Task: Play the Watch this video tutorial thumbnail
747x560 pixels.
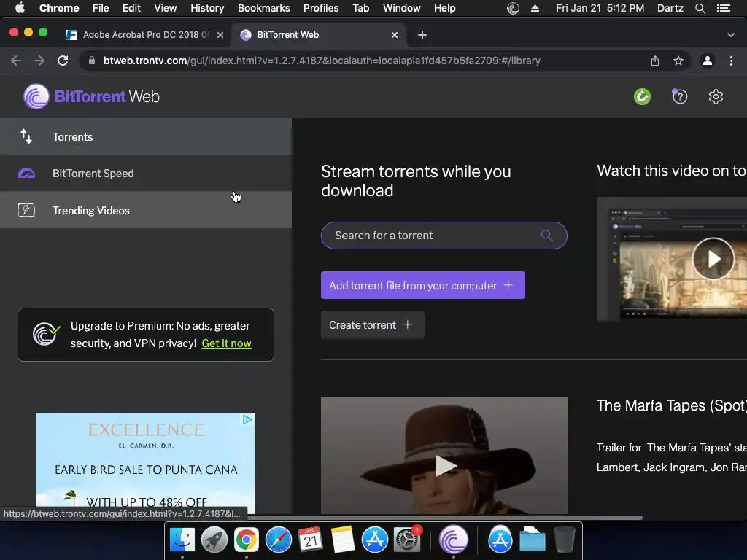Action: pos(713,259)
